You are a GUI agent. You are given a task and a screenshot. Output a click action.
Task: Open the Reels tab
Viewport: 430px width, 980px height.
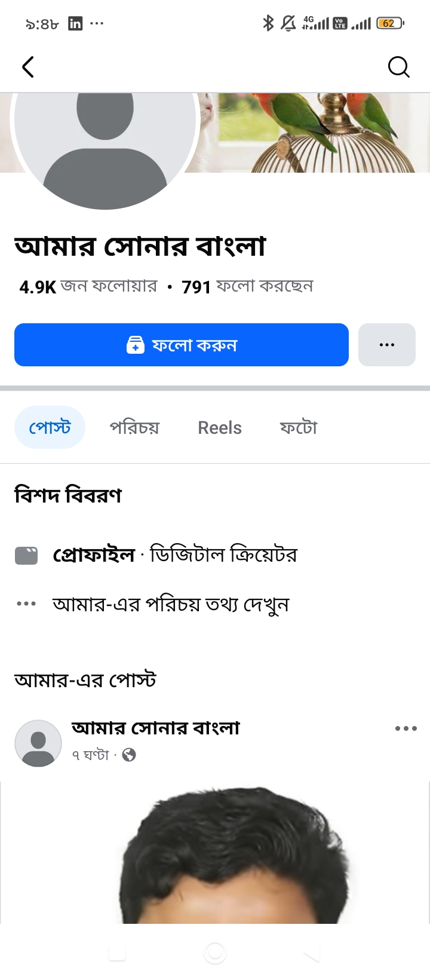pos(220,428)
